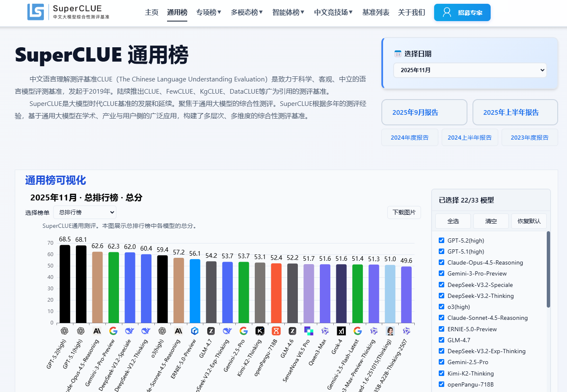Go to the 主页 nav item
Image resolution: width=567 pixels, height=392 pixels.
point(151,12)
